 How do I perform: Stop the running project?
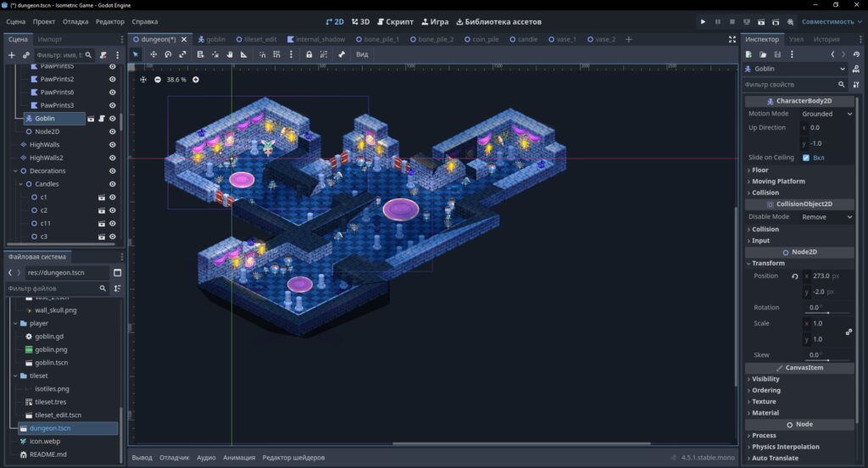pyautogui.click(x=732, y=21)
